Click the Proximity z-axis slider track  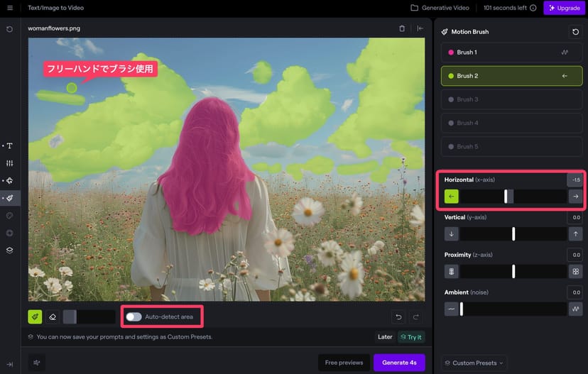click(513, 271)
